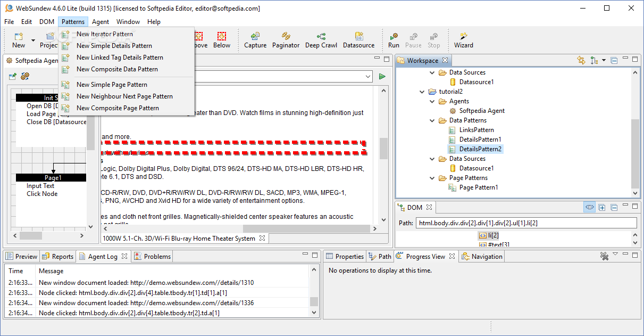Viewport: 644px width, 336px height.
Task: Open the Help menu
Action: click(154, 22)
